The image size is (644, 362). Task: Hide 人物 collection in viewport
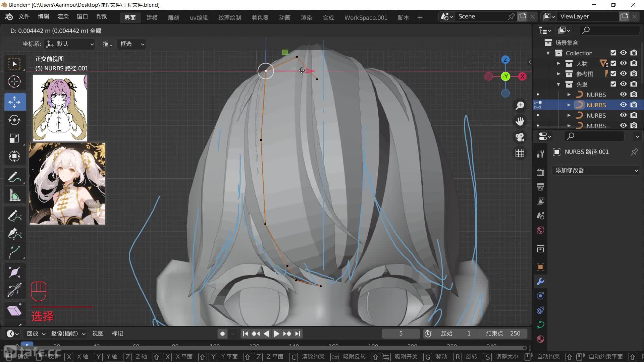(x=623, y=63)
